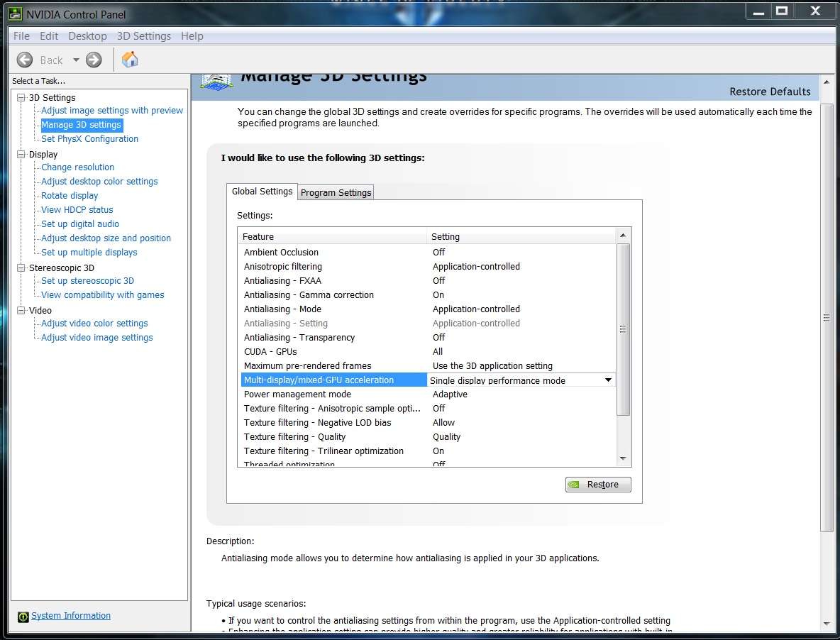Open Adjust desktop size and position
Viewport: 840px width, 640px height.
[106, 238]
